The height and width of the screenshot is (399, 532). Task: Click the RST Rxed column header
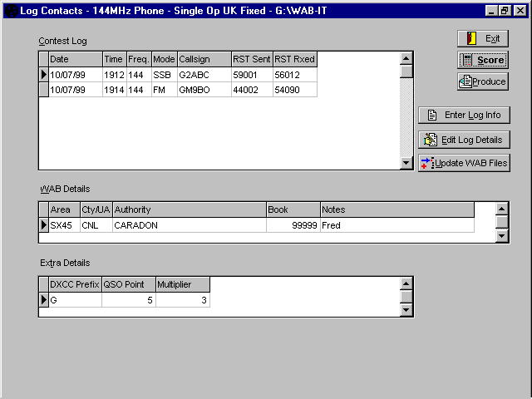point(295,59)
